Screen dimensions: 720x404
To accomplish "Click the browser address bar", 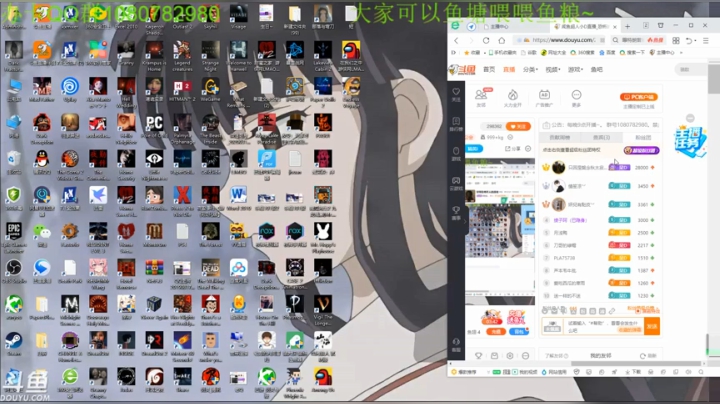I will [560, 40].
